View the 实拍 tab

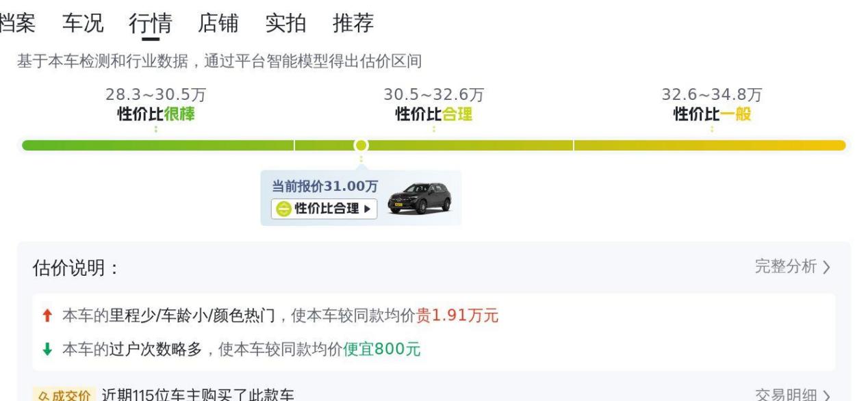(285, 24)
